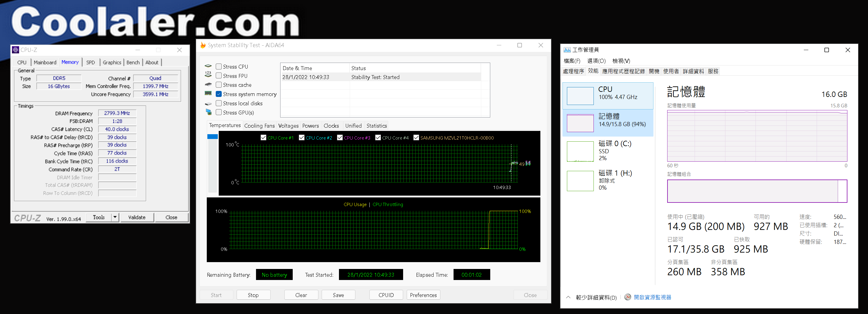Open the 開啟資源監視器 link

(652, 297)
